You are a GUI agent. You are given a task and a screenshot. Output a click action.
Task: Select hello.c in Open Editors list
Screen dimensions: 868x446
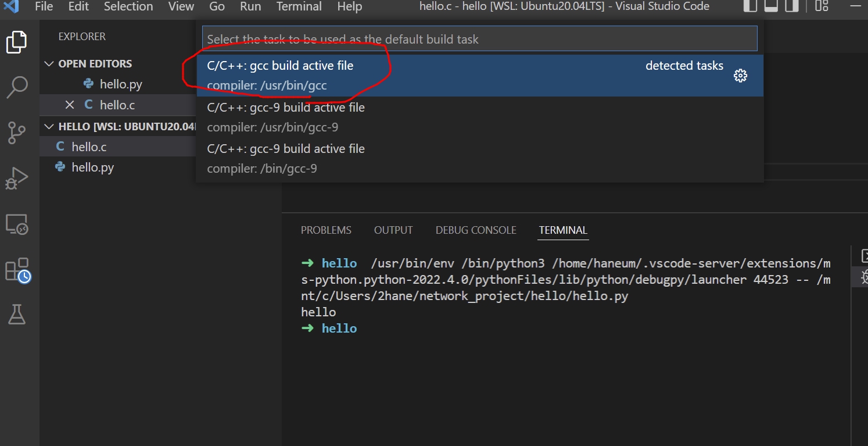tap(117, 105)
